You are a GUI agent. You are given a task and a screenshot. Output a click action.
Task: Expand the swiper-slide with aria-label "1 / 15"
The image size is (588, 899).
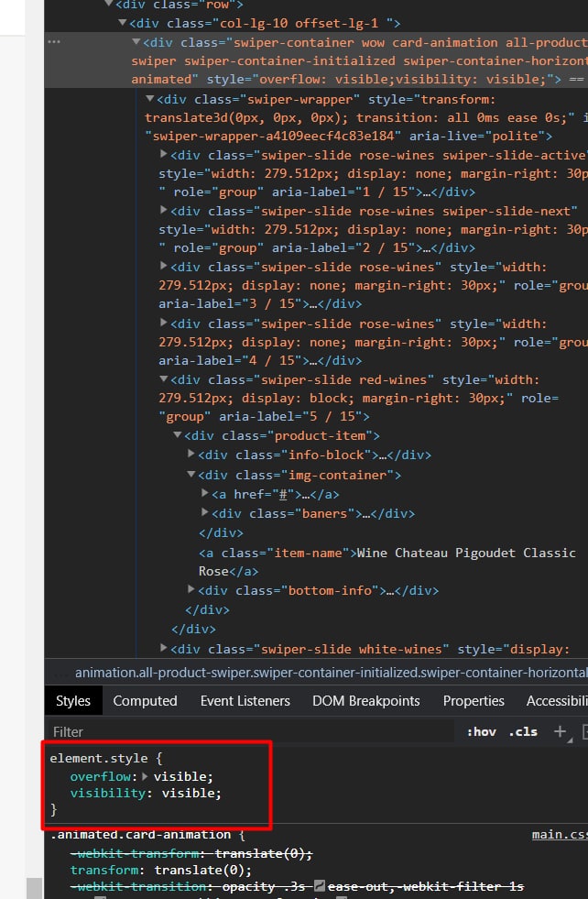point(163,154)
